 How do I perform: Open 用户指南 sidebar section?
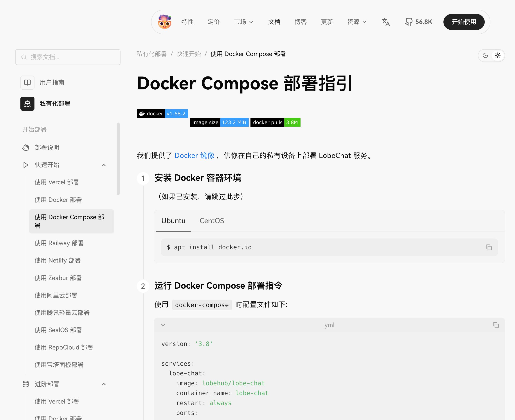[x=52, y=83]
